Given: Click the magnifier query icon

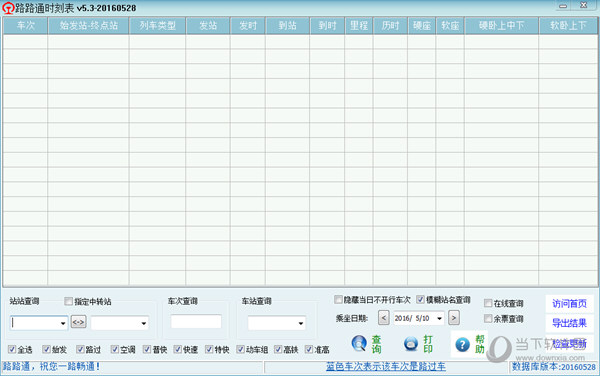Looking at the screenshot, I should [x=359, y=343].
